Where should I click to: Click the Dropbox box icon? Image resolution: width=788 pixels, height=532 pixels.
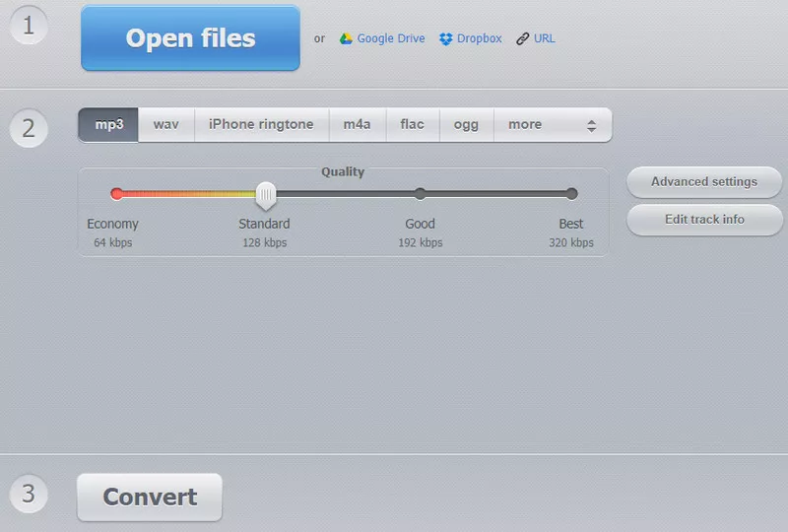click(446, 38)
